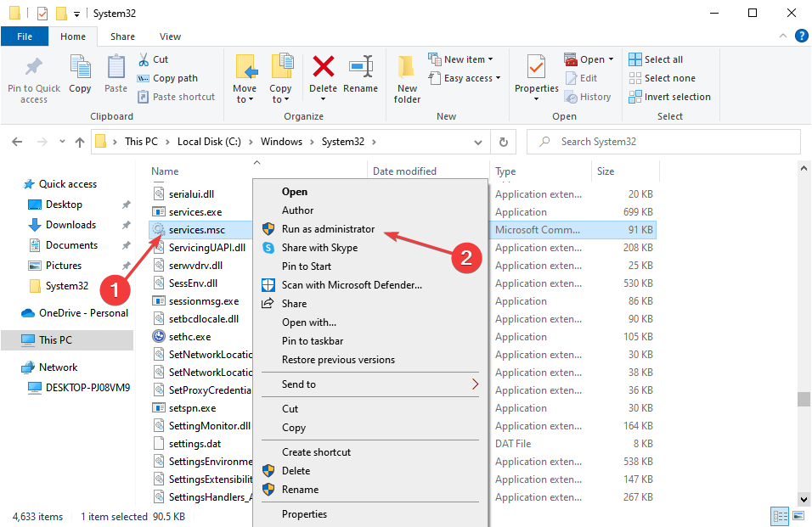Collapse the ribbon with the chevron
Viewport: 812px width, 527px height.
click(783, 36)
